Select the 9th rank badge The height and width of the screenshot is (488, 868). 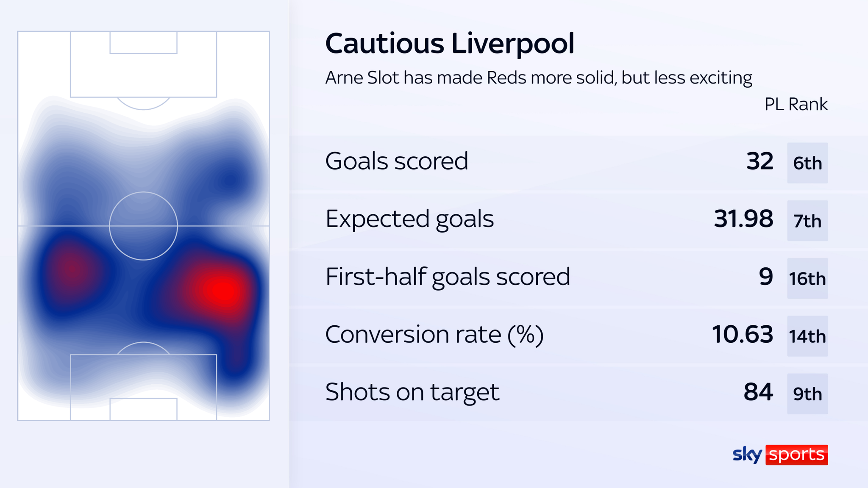pos(807,394)
